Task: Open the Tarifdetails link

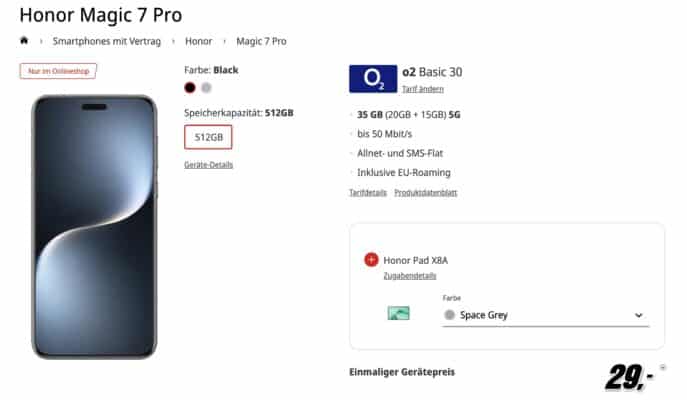Action: [x=368, y=192]
